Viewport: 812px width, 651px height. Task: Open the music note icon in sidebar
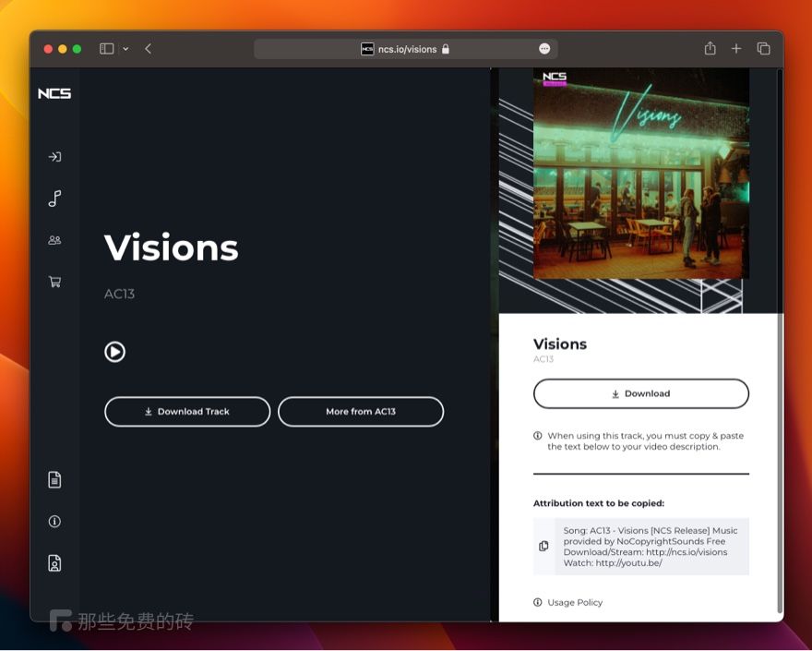[x=54, y=198]
